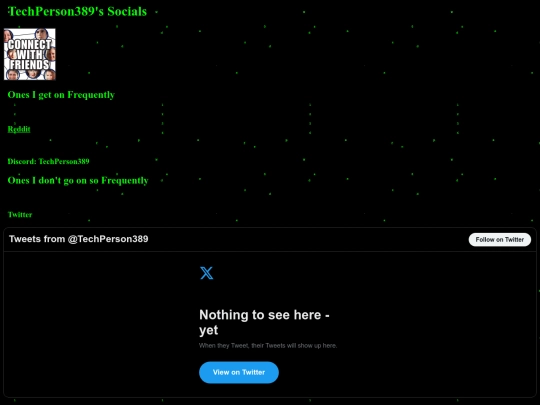Viewport: 540px width, 405px height.
Task: Click the word CONNECT in the thumbnail image
Action: [30, 44]
